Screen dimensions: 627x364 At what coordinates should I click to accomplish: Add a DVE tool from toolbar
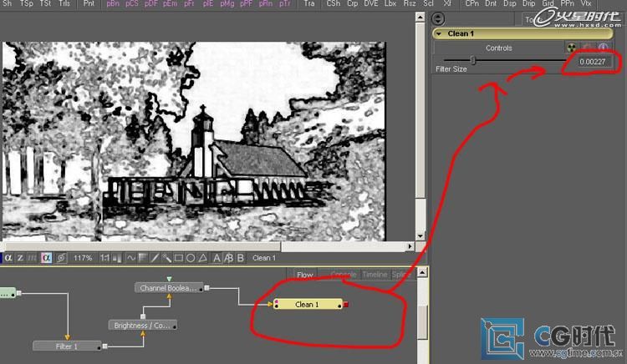point(370,4)
